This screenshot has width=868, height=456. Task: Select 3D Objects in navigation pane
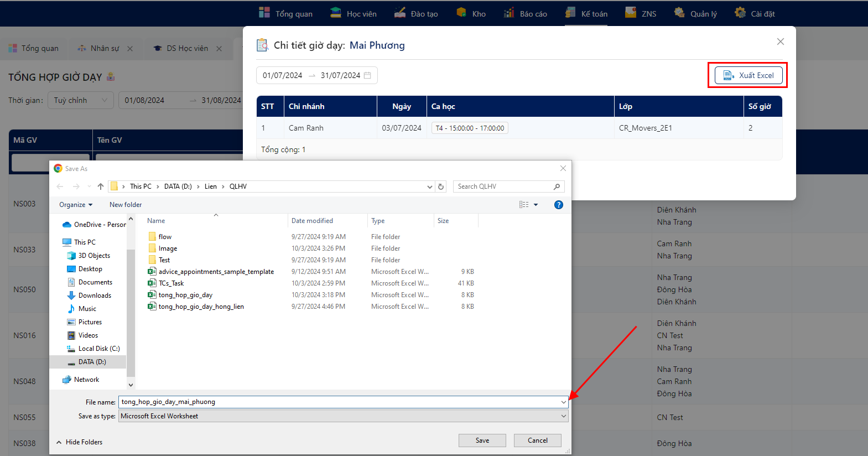point(89,256)
